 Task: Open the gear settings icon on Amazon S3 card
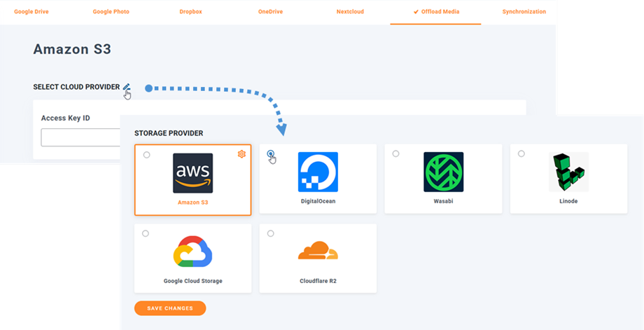[x=241, y=154]
